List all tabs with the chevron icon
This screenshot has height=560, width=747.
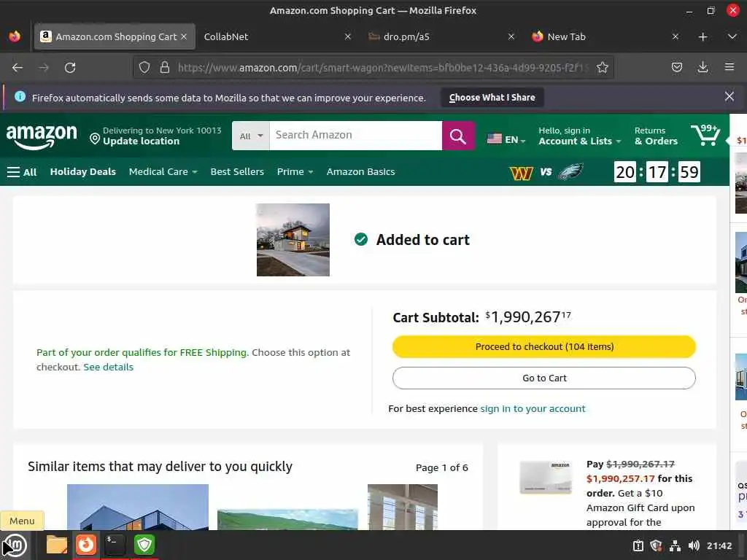click(x=732, y=36)
